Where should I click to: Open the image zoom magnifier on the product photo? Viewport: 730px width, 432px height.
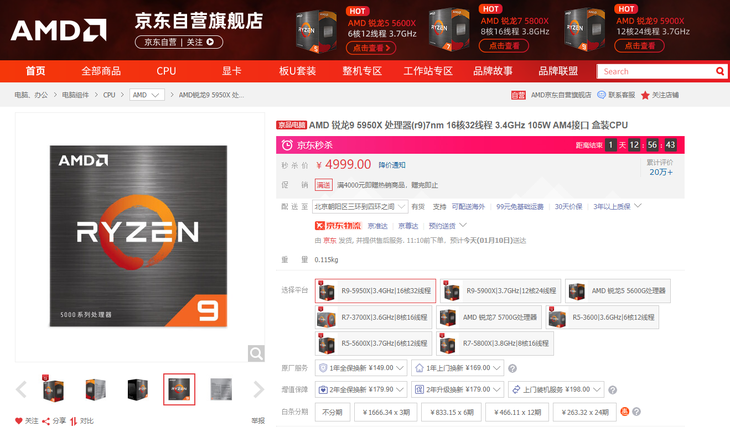256,354
